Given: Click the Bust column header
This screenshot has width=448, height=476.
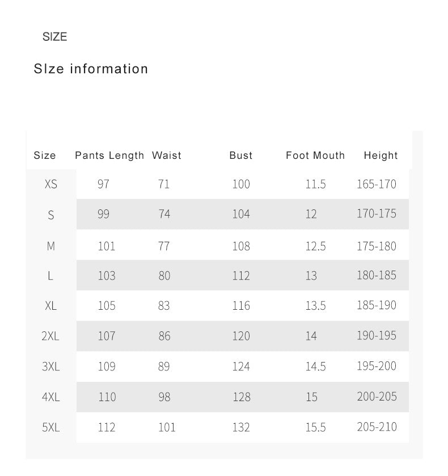Looking at the screenshot, I should [x=241, y=155].
